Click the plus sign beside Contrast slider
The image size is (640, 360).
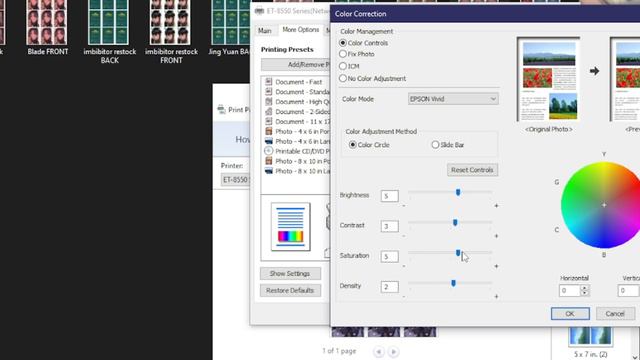(496, 236)
